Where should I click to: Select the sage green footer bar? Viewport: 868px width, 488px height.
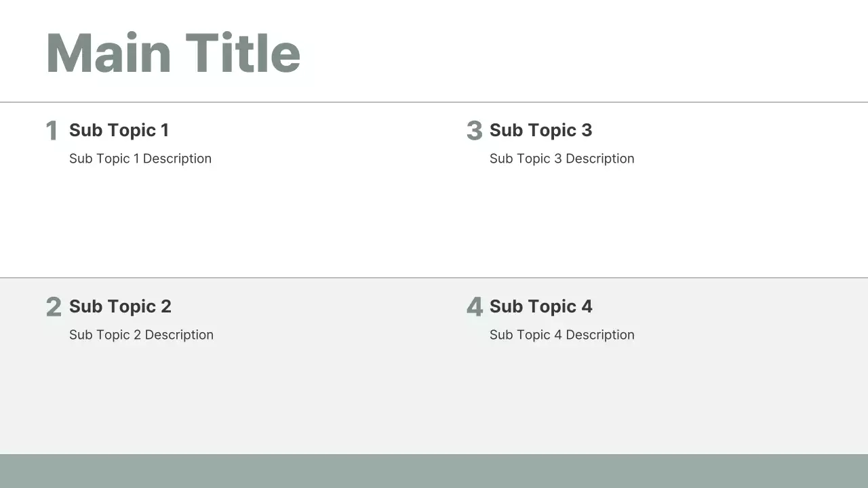434,471
